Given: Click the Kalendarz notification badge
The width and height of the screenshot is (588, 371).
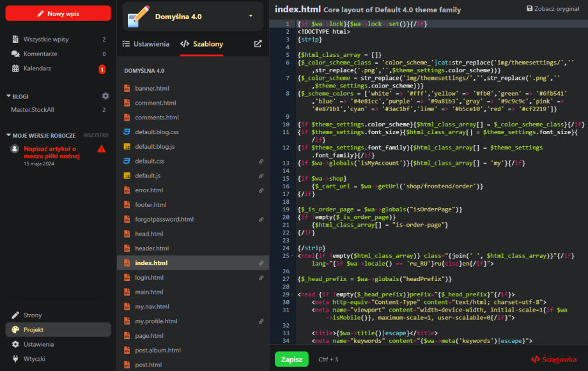Looking at the screenshot, I should click(x=102, y=69).
